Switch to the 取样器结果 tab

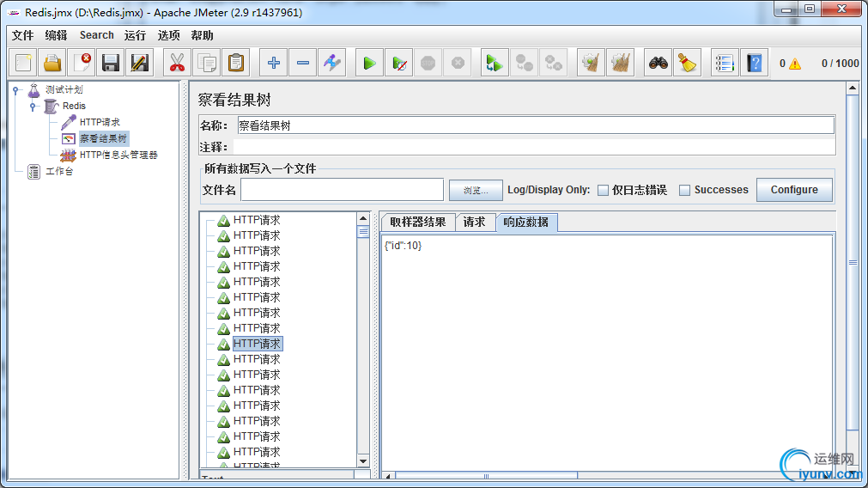click(x=418, y=223)
